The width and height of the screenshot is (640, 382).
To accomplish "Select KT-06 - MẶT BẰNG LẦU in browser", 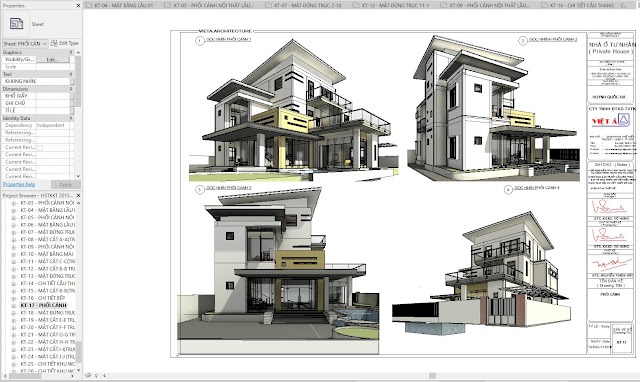I will (48, 225).
